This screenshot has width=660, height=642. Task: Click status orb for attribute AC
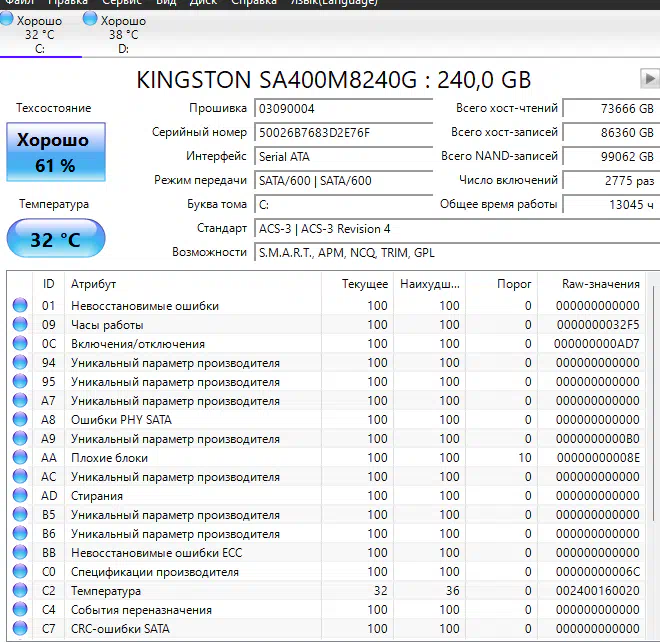pos(20,476)
